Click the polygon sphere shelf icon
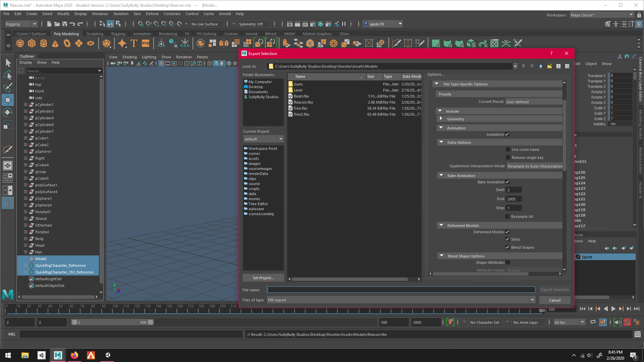This screenshot has height=362, width=644. click(20, 43)
